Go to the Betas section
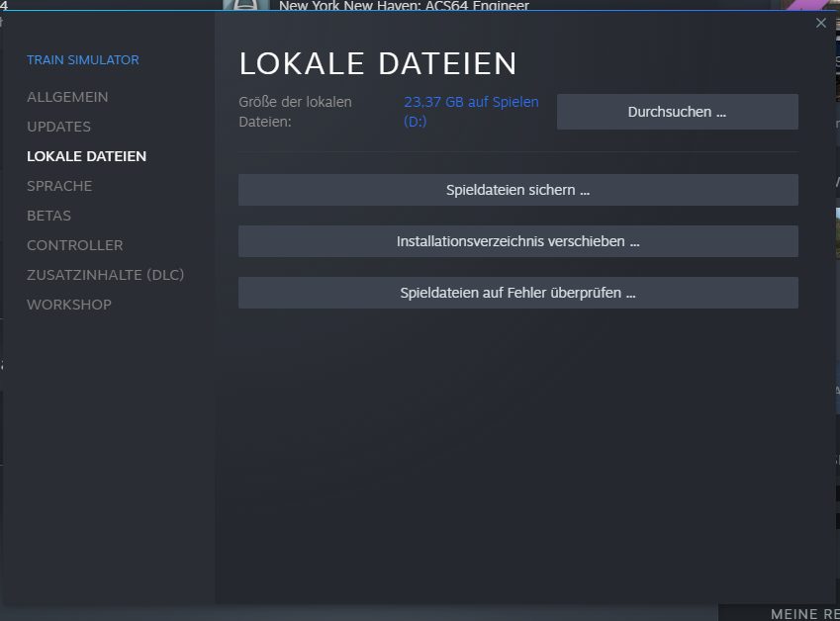 [48, 216]
